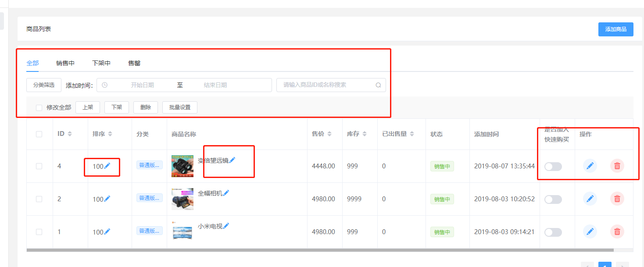Edit sort value pencil for product ID 4

point(107,166)
